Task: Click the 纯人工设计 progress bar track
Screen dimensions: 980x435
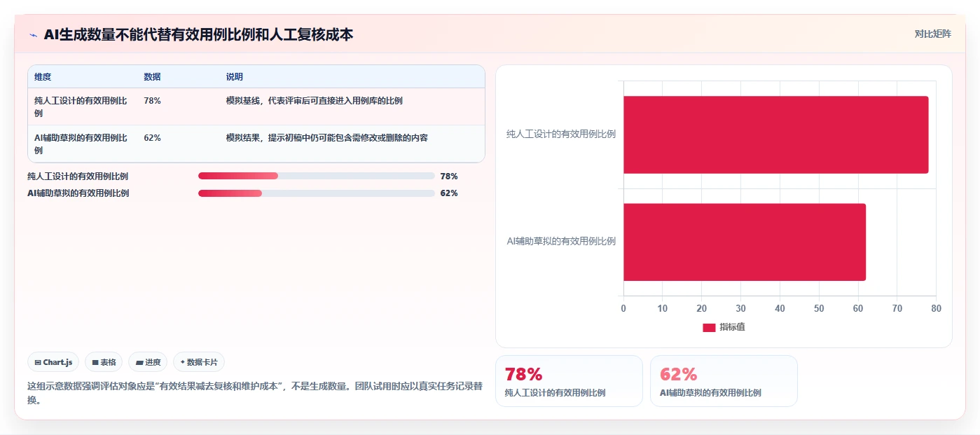Action: click(x=317, y=176)
